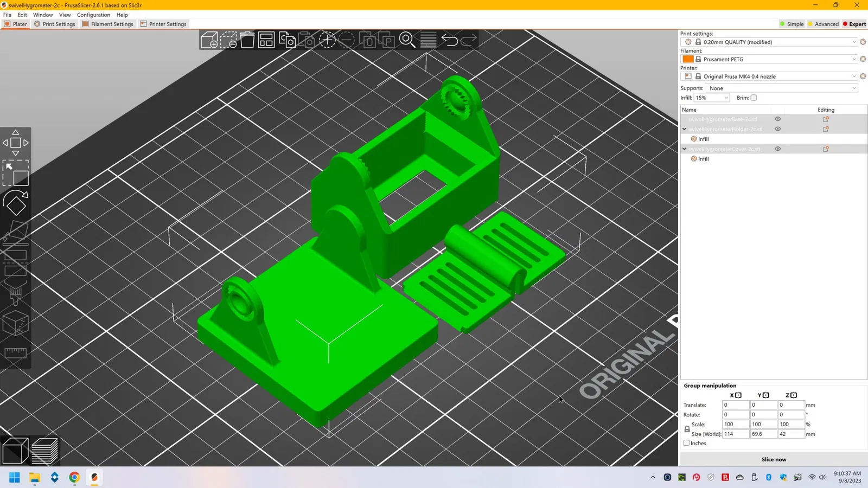Open filament preset gear icon
868x488 pixels.
[x=863, y=59]
